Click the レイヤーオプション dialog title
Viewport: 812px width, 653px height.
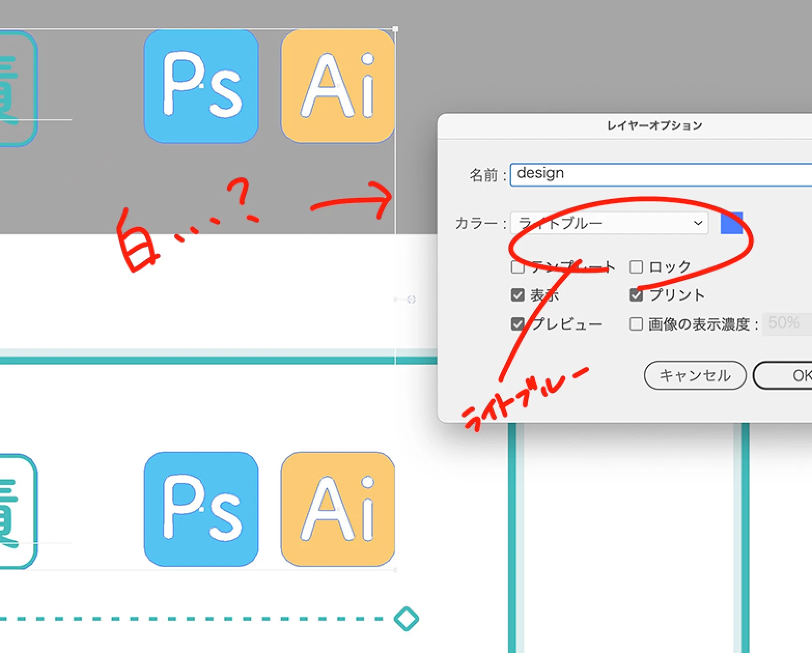click(x=654, y=125)
